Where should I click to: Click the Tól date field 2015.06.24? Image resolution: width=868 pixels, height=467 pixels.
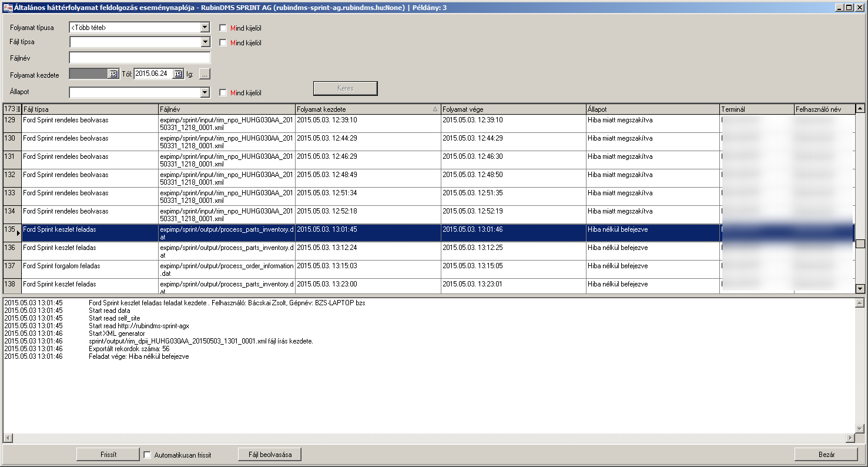(153, 74)
